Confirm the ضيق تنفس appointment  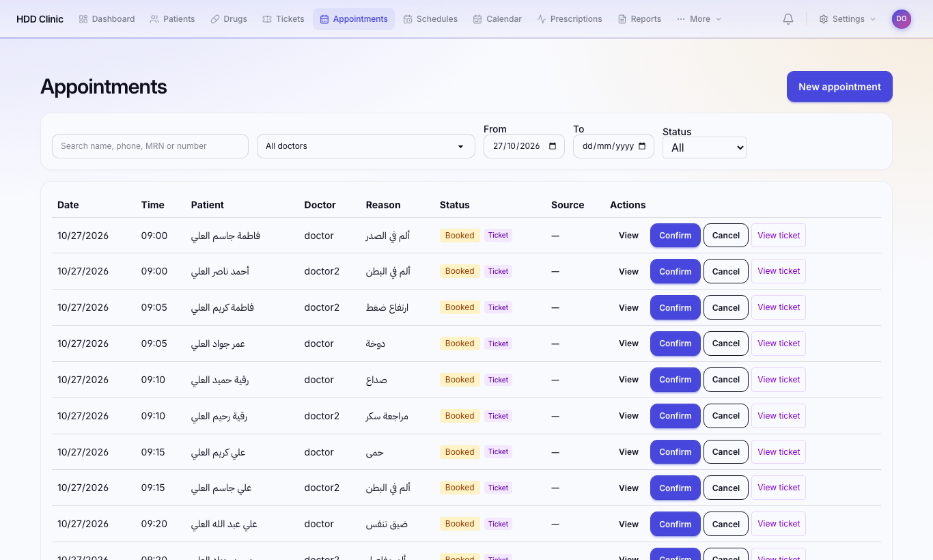coord(676,524)
